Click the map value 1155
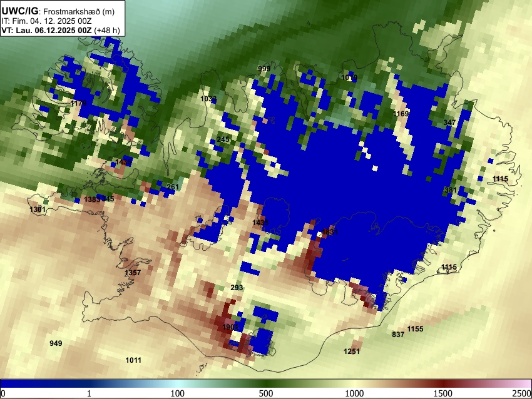Screen dimensions: 532x399 coord(416,329)
